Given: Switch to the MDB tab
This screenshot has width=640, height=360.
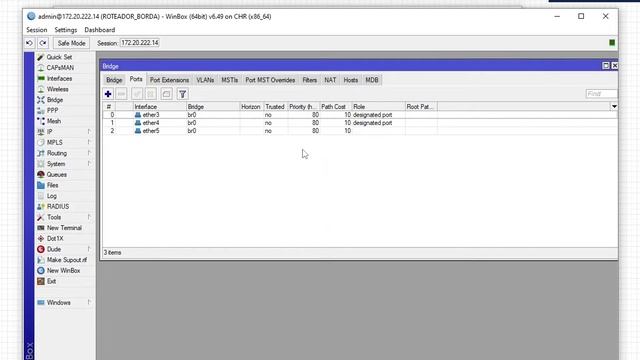Looking at the screenshot, I should [371, 80].
